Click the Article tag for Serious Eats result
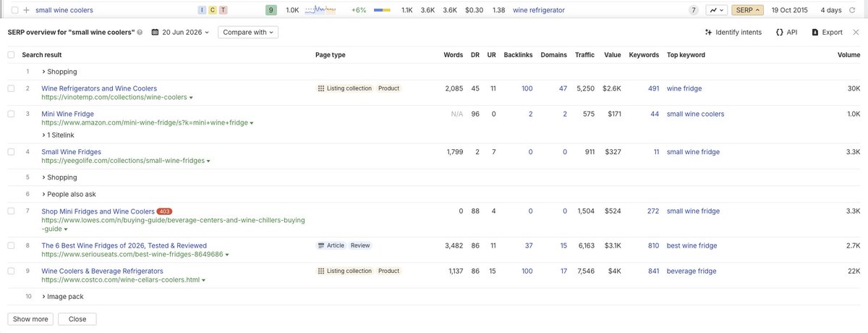 (x=331, y=245)
